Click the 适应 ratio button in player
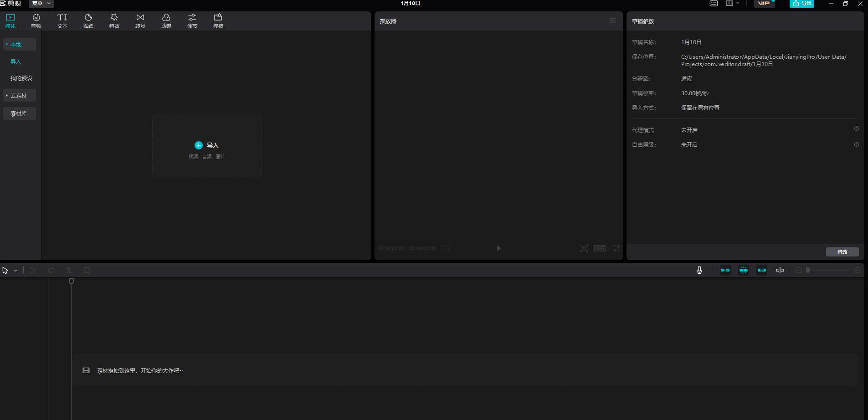The width and height of the screenshot is (868, 420). tap(600, 248)
